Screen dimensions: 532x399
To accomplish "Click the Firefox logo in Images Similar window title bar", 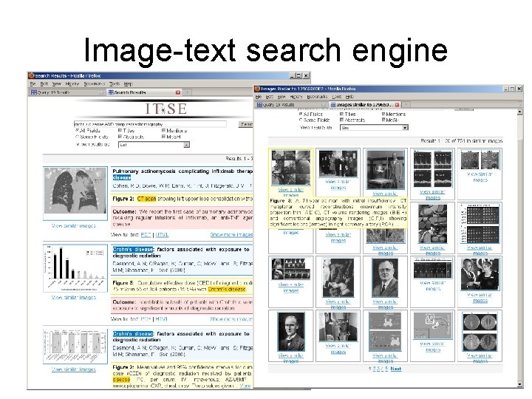I will tap(257, 89).
